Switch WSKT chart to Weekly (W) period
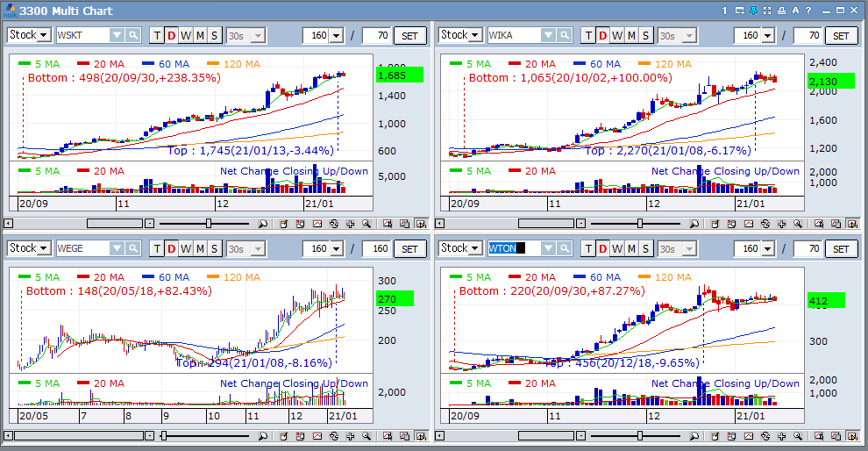The width and height of the screenshot is (868, 451). [186, 35]
